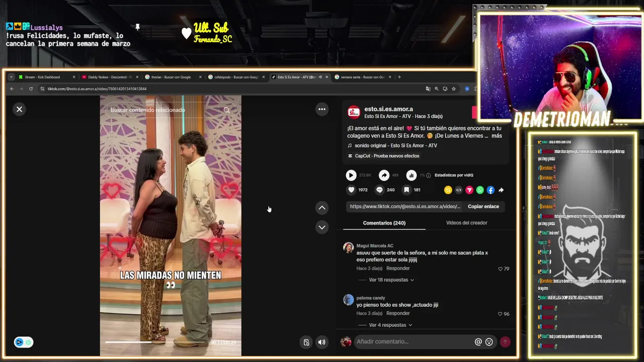The width and height of the screenshot is (644, 362).
Task: Switch to cefalopodo - Buscar con Google tab
Action: coord(236,77)
